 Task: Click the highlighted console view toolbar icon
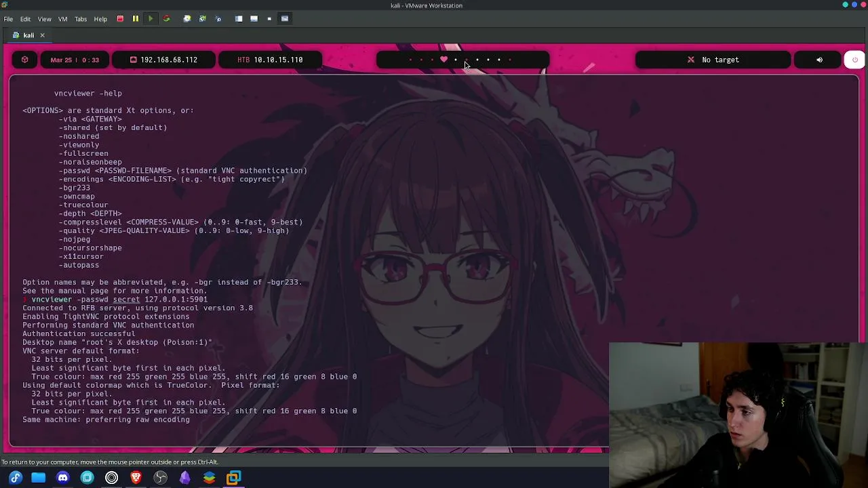point(285,19)
